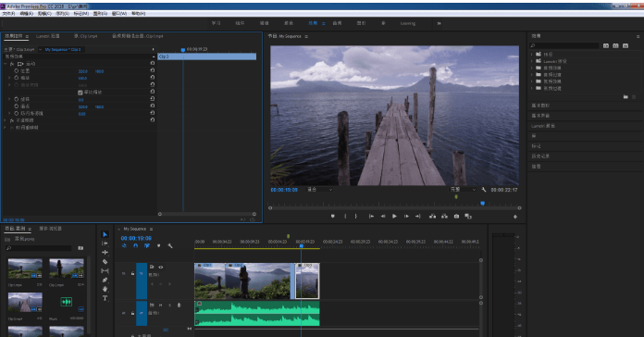
Task: Export frame with camera icon
Action: click(456, 216)
